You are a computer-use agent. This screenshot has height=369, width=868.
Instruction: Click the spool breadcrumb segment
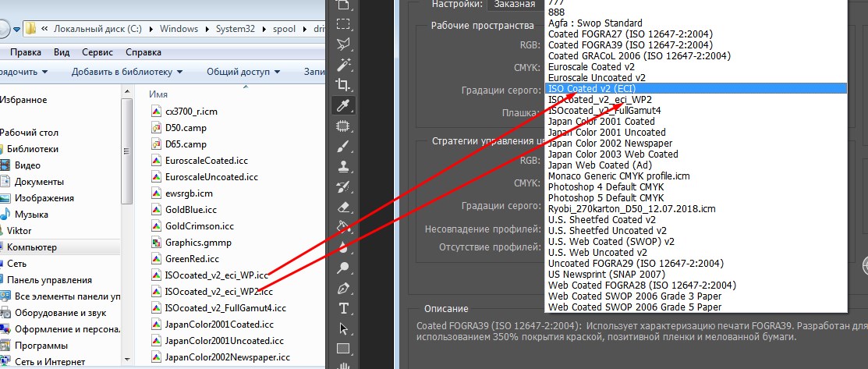(283, 28)
